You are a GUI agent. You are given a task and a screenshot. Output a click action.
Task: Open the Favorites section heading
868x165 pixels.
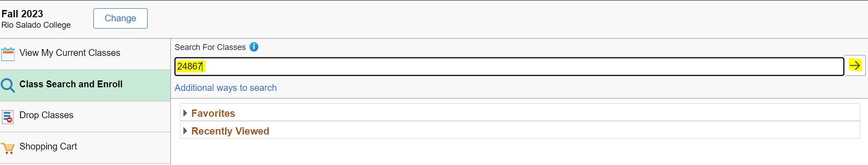[213, 113]
